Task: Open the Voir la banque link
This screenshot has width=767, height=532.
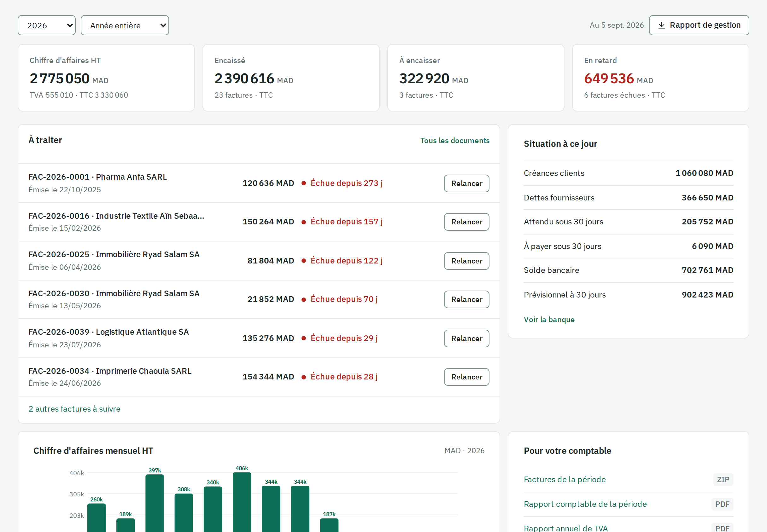Action: point(549,320)
